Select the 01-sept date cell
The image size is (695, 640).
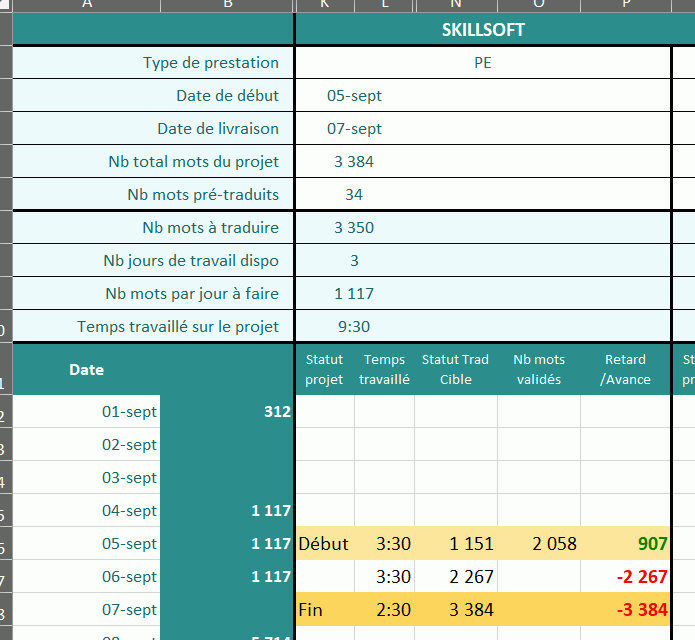tap(86, 411)
